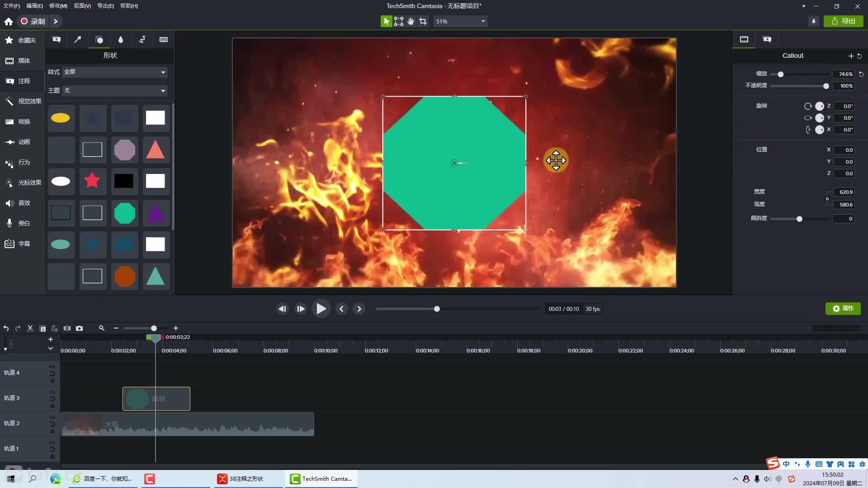This screenshot has width=868, height=488.
Task: Open 媒体 media bin in sidebar
Action: [23, 61]
